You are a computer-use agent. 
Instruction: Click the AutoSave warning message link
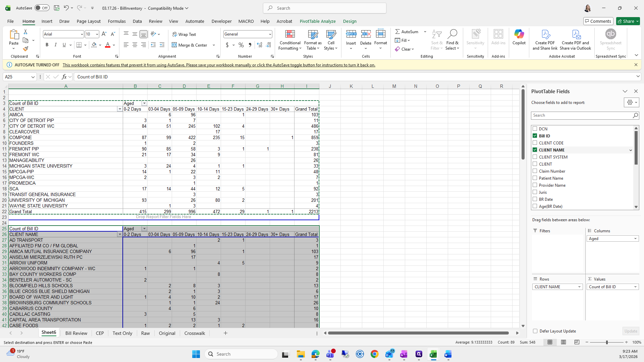(219, 65)
